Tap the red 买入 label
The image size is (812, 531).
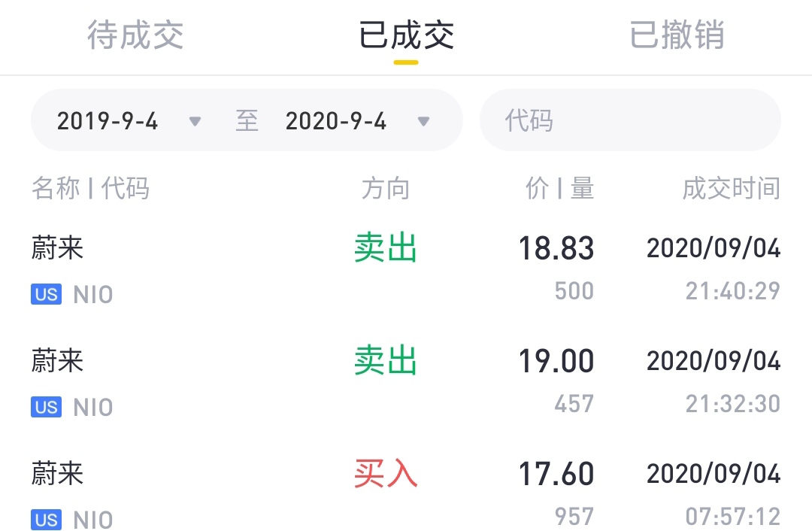(x=386, y=474)
